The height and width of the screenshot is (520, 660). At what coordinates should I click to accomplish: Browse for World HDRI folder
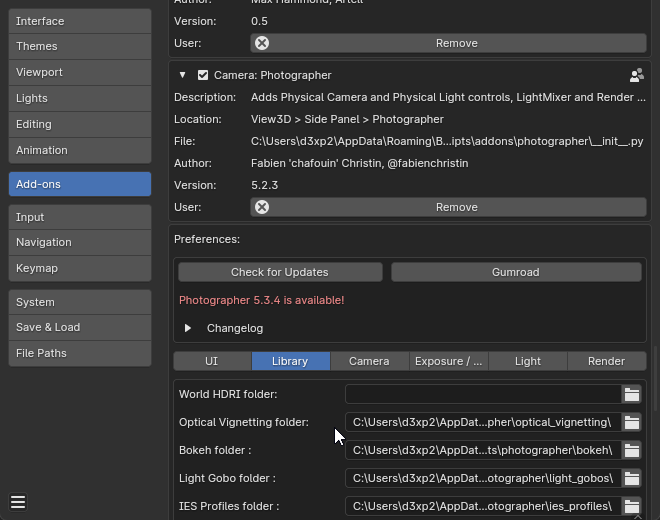tap(631, 395)
